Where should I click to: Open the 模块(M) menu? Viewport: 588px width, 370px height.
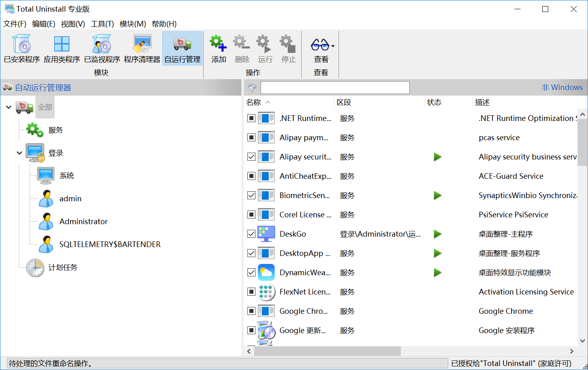(133, 24)
